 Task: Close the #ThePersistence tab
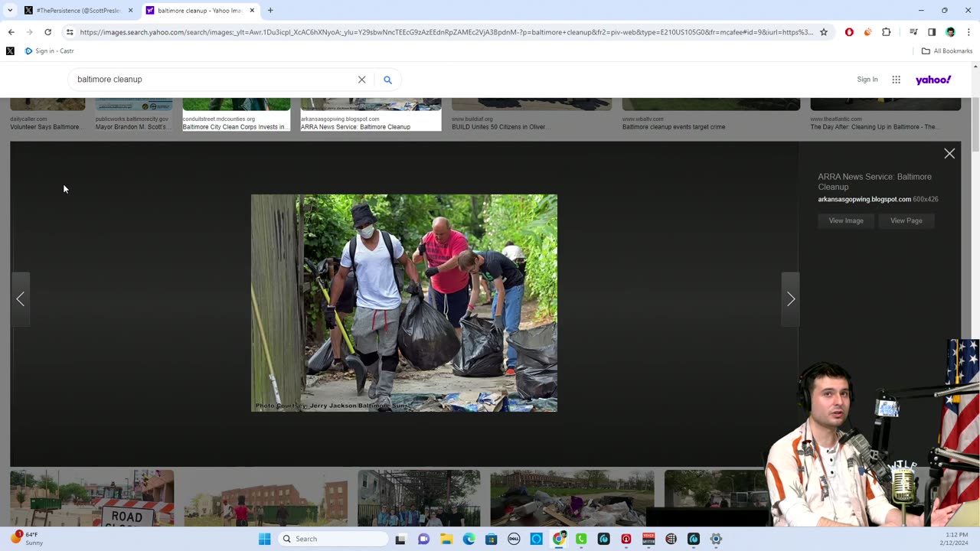click(x=130, y=11)
